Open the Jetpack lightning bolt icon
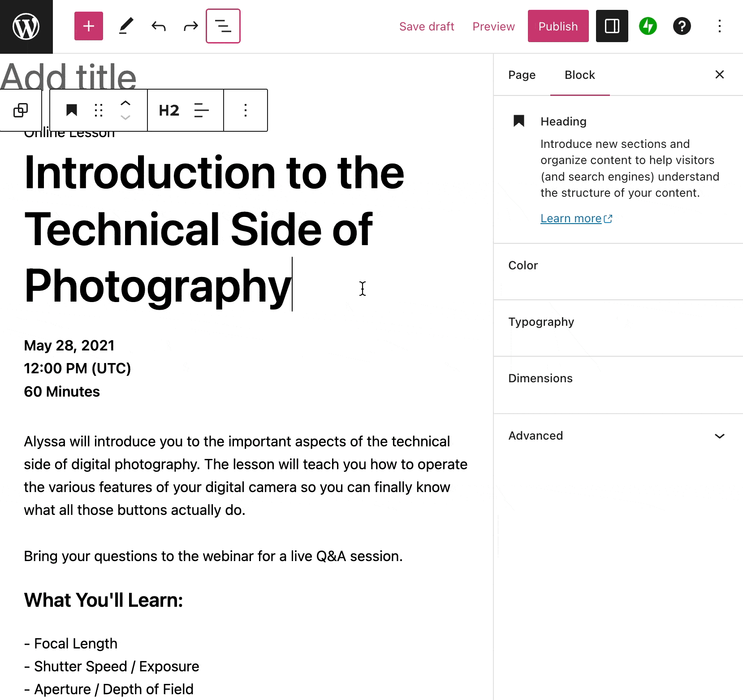The height and width of the screenshot is (700, 743). click(648, 26)
